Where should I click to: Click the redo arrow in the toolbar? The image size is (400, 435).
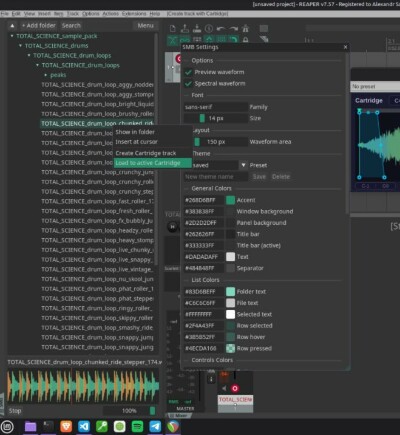coord(233,29)
